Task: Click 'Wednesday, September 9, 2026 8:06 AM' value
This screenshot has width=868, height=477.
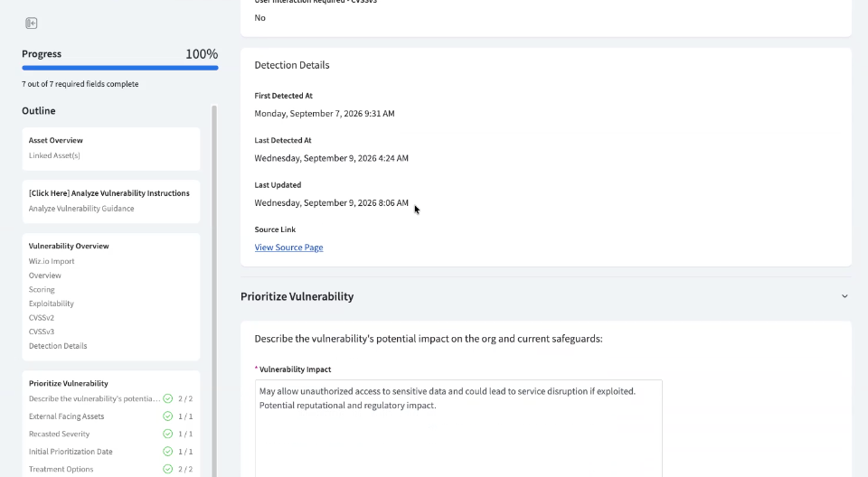Action: pos(332,203)
